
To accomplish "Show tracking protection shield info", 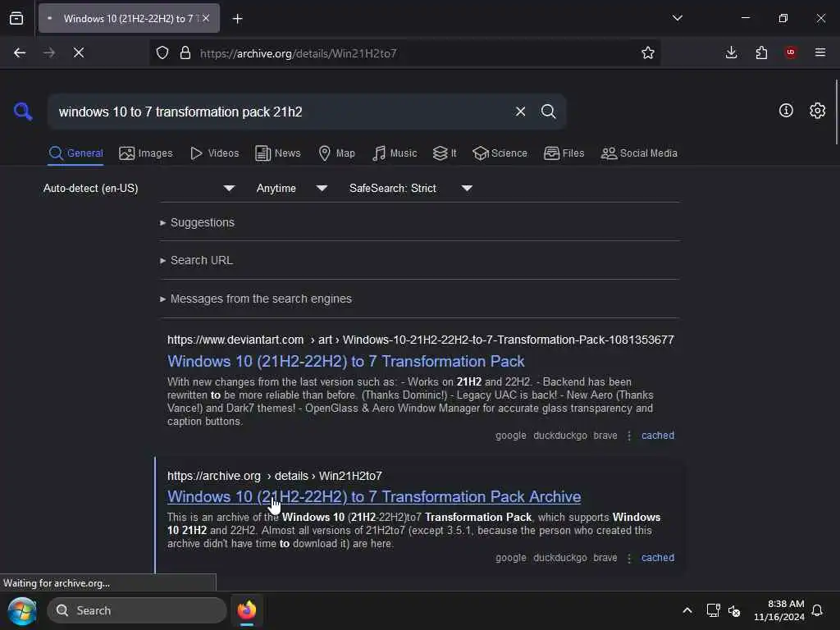I will click(162, 52).
